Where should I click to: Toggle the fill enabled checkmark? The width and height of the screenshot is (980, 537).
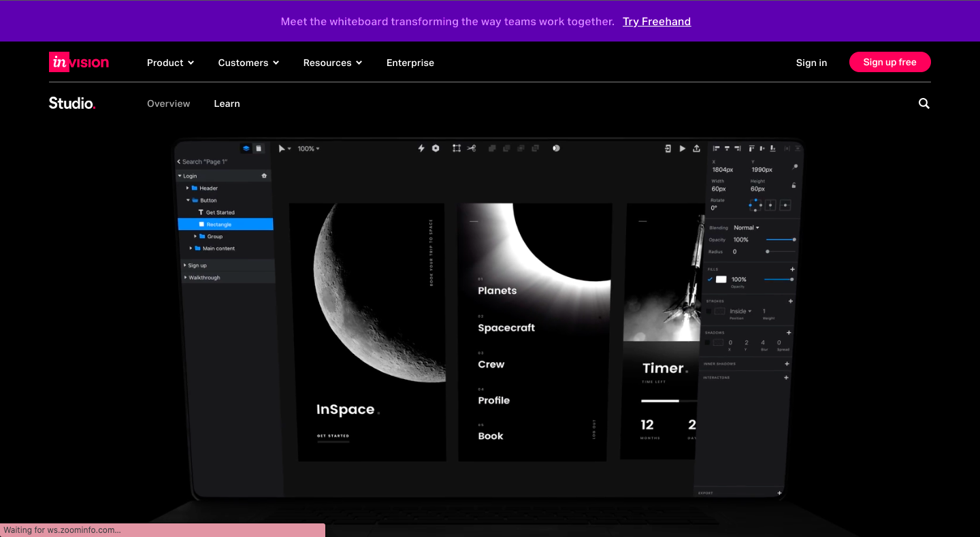point(710,279)
